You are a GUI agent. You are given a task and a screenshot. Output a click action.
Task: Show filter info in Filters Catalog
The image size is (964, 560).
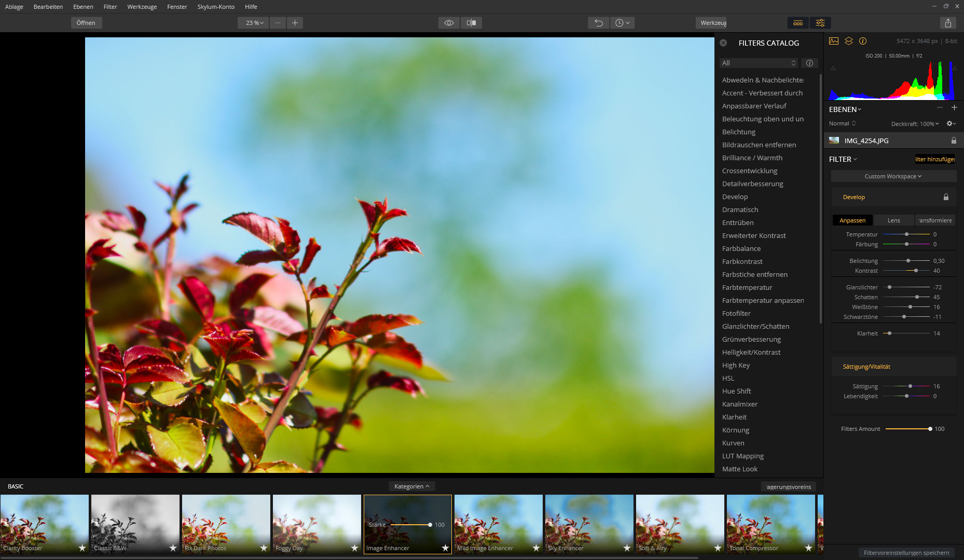click(x=809, y=63)
